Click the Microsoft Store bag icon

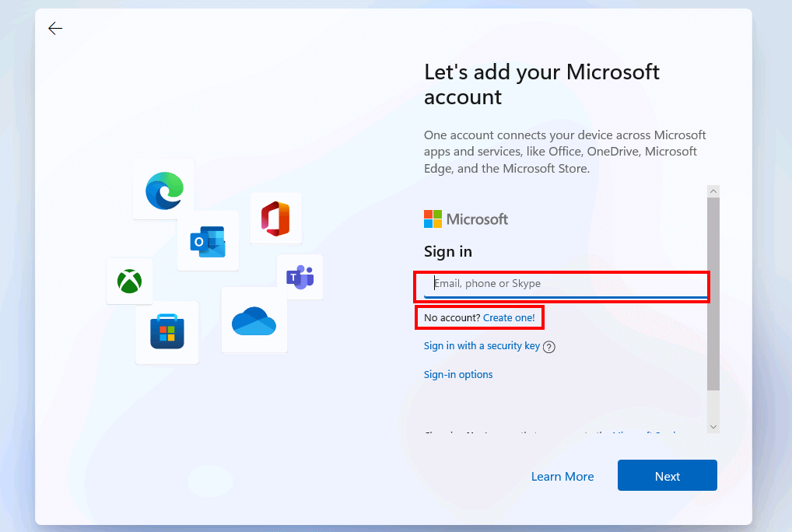click(167, 333)
